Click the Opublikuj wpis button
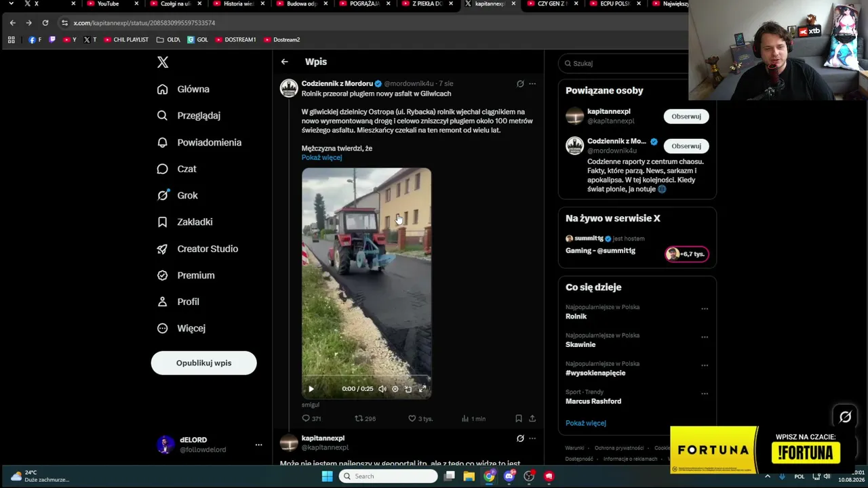 [203, 363]
